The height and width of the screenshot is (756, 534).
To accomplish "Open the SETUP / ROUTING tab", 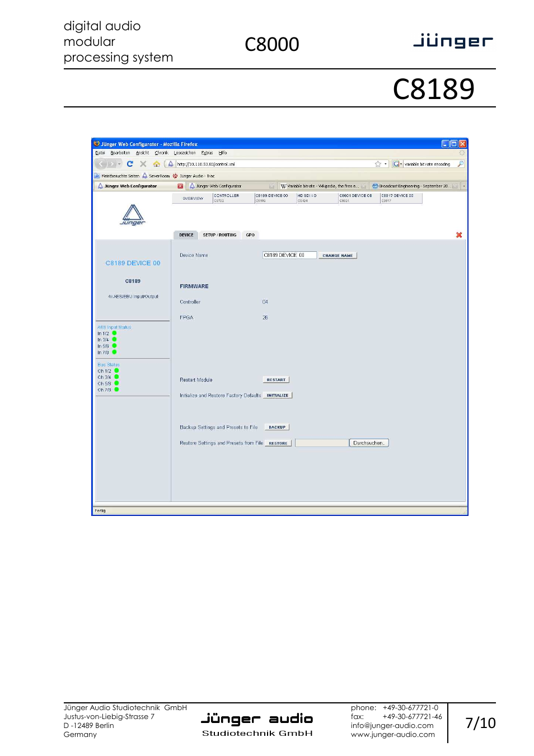I will [219, 235].
